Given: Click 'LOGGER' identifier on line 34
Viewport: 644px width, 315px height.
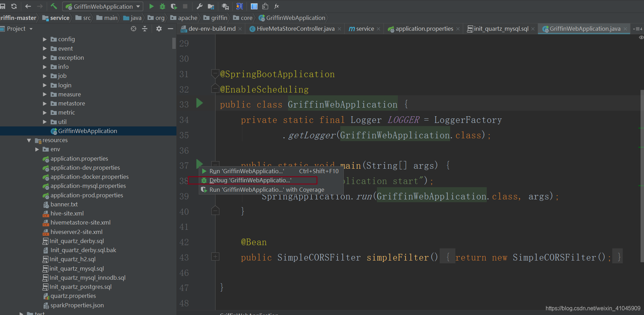Looking at the screenshot, I should [x=403, y=120].
